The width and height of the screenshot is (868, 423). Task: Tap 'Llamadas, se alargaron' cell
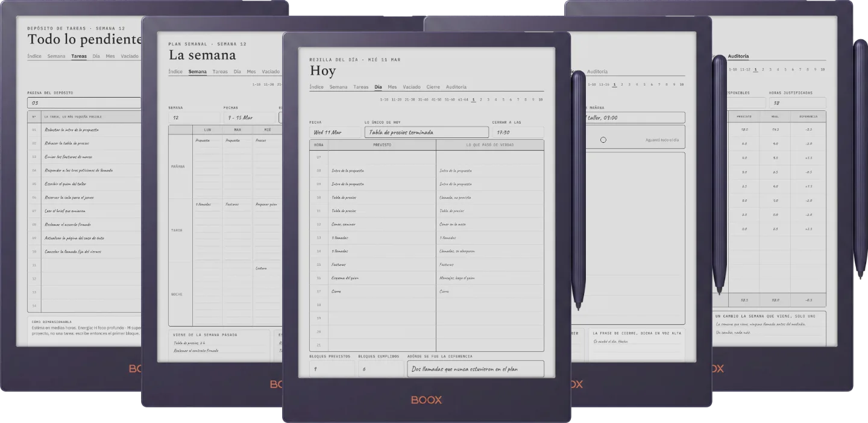pos(490,251)
